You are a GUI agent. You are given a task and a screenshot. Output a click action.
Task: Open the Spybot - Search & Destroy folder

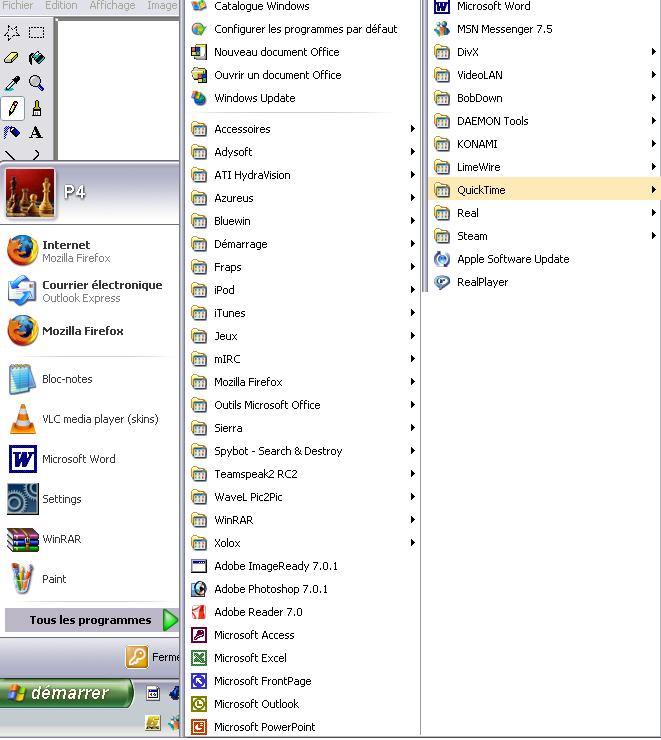tap(302, 451)
